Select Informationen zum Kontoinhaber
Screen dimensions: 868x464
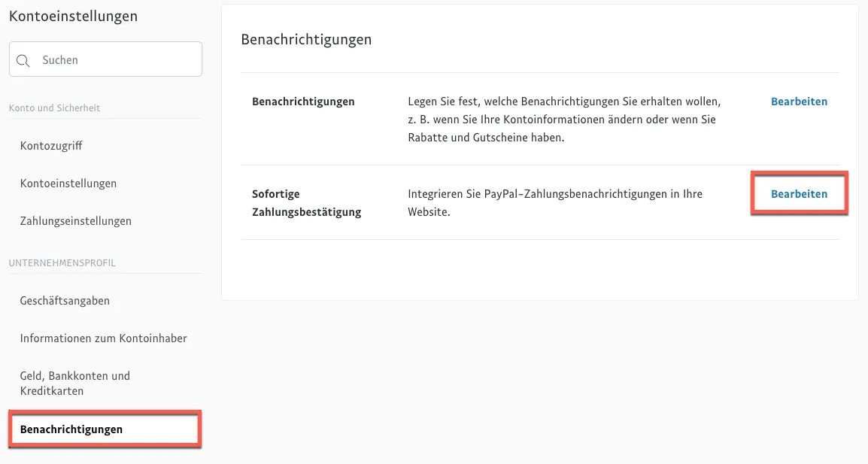tap(104, 338)
